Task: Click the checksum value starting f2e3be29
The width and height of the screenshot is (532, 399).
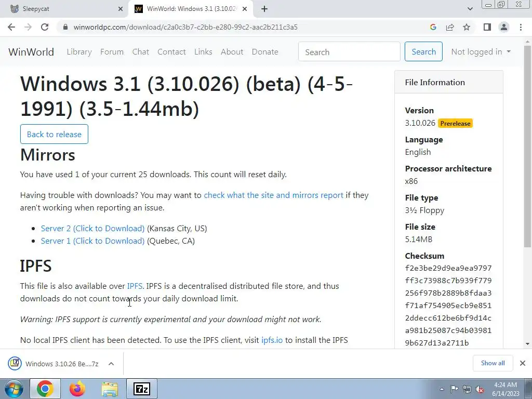Action: click(x=448, y=305)
